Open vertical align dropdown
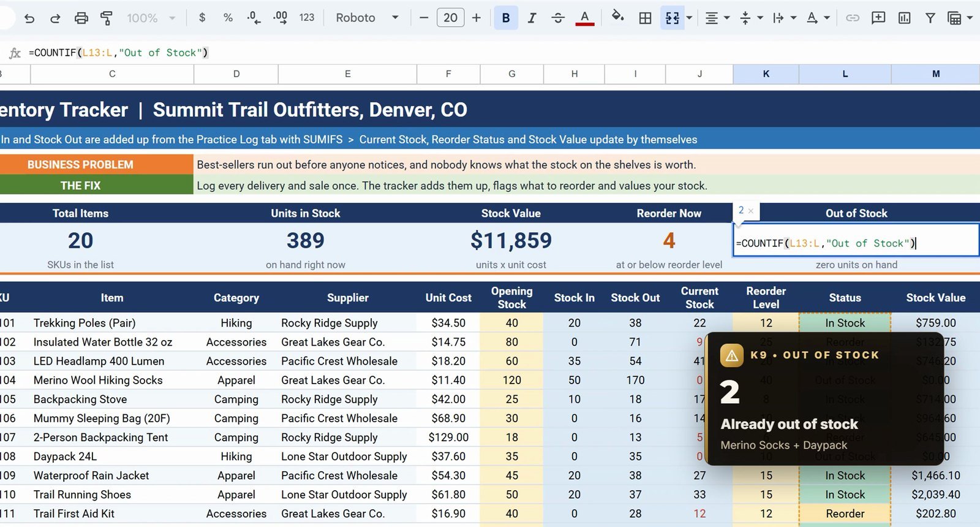This screenshot has width=980, height=527. pos(750,18)
